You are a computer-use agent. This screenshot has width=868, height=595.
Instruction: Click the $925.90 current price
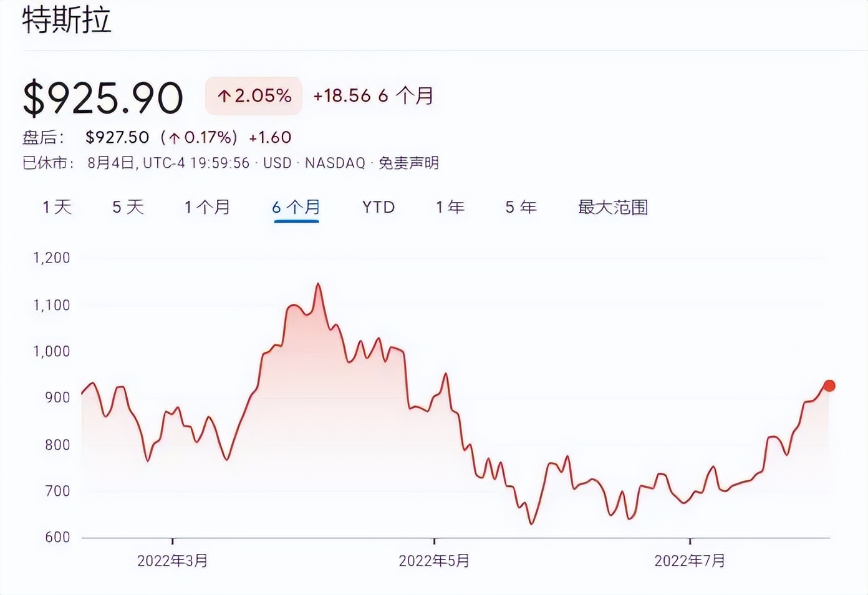point(103,98)
